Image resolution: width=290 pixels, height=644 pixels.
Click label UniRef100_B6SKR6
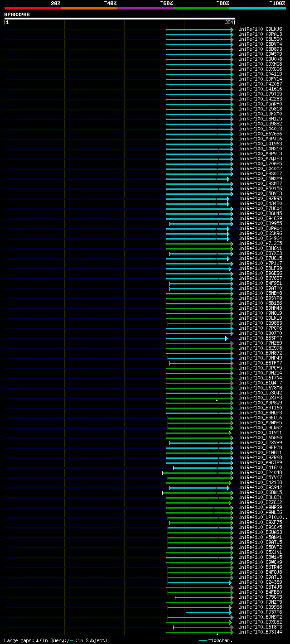click(260, 233)
